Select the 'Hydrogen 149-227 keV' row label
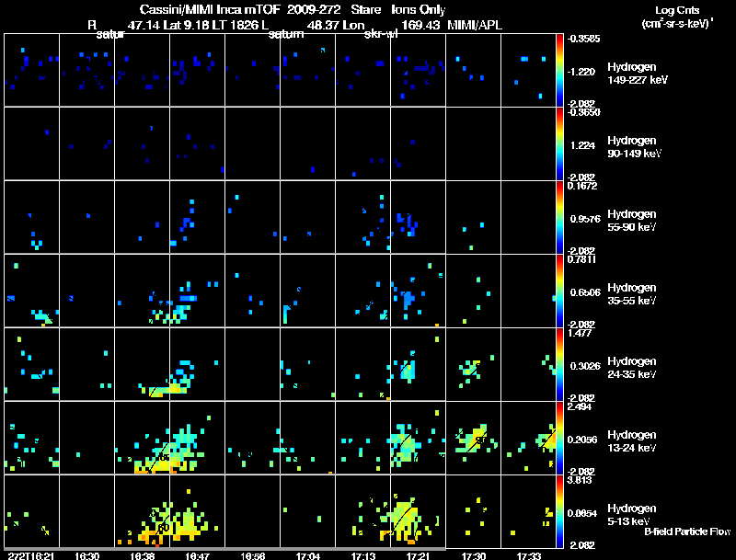 click(638, 74)
